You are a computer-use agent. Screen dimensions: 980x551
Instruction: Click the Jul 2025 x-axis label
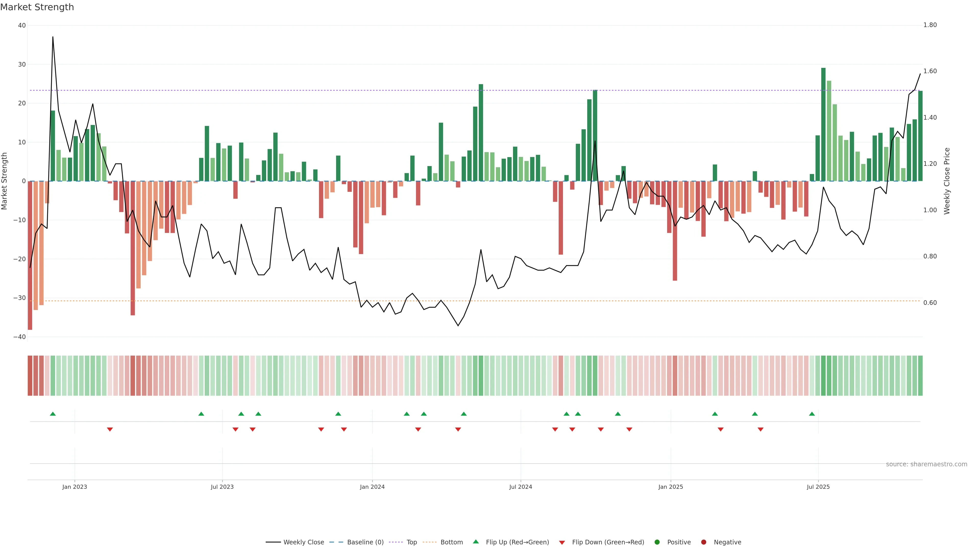(818, 487)
